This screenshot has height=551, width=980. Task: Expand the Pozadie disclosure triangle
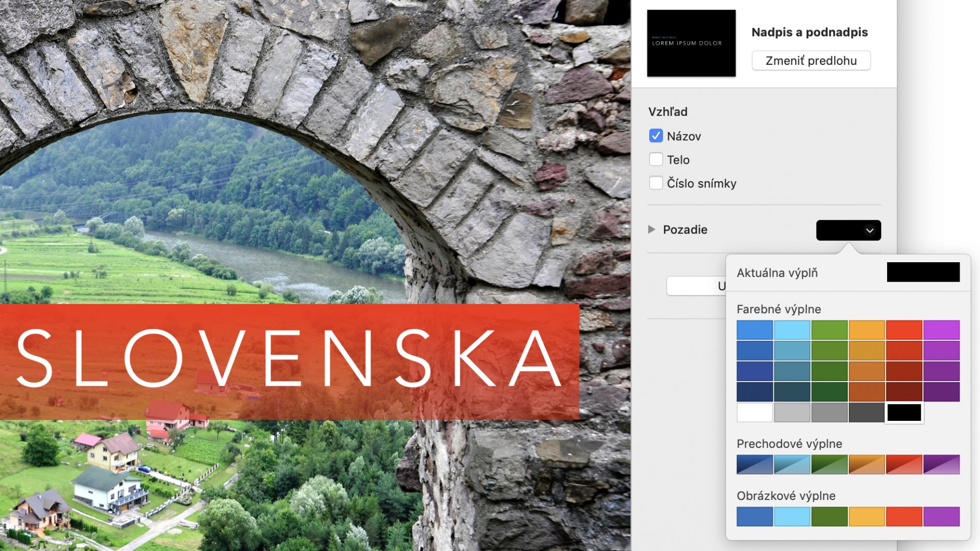tap(651, 230)
